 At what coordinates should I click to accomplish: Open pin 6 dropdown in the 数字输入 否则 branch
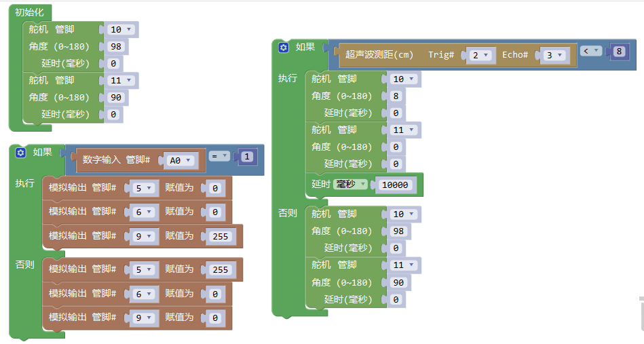tap(144, 294)
